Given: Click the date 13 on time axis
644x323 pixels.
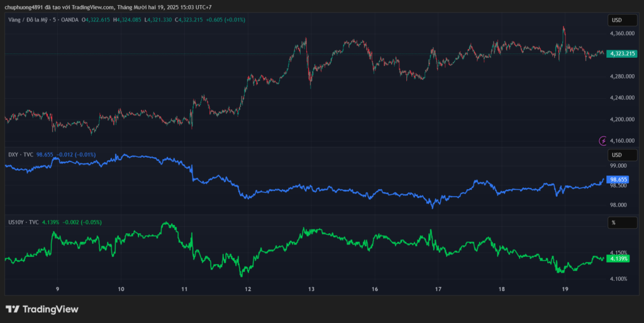Looking at the screenshot, I should pyautogui.click(x=311, y=289).
